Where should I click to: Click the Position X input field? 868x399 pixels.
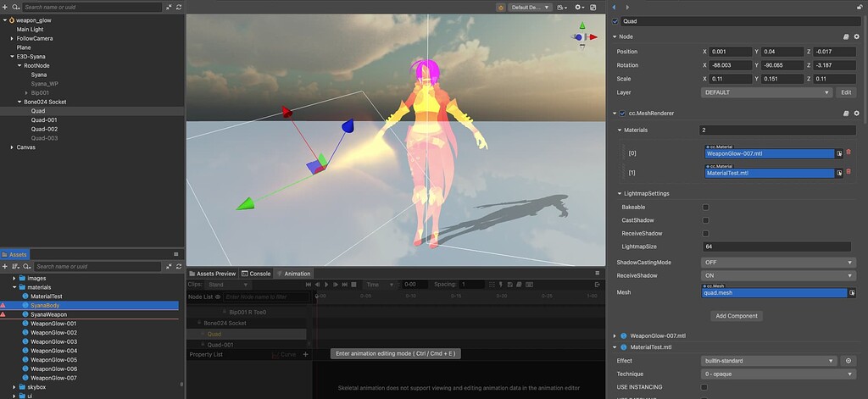(731, 52)
